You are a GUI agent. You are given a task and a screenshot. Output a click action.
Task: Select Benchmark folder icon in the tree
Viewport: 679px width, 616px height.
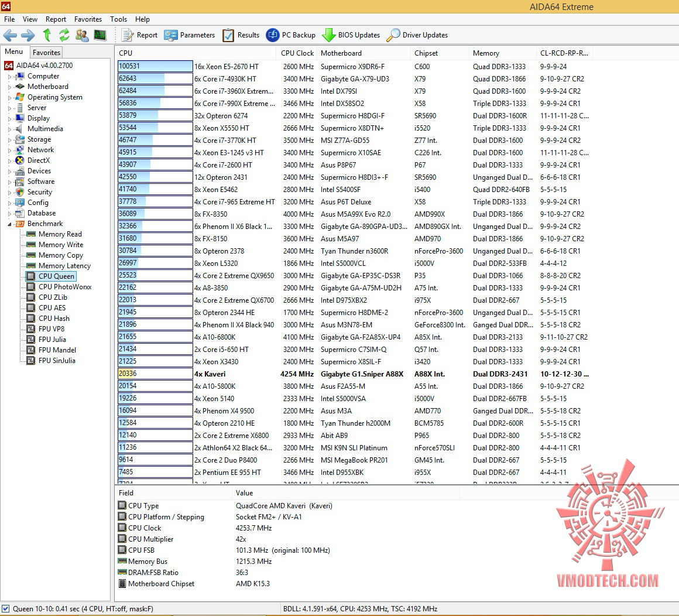click(x=19, y=224)
